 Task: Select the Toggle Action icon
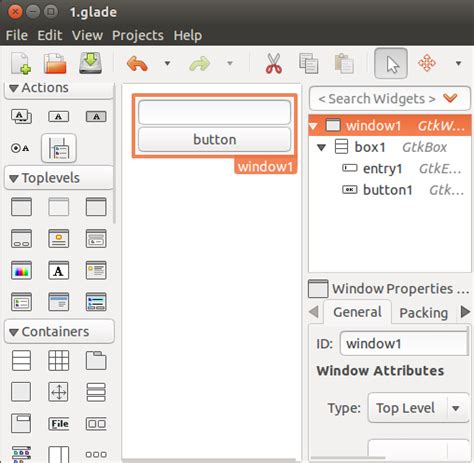point(96,116)
